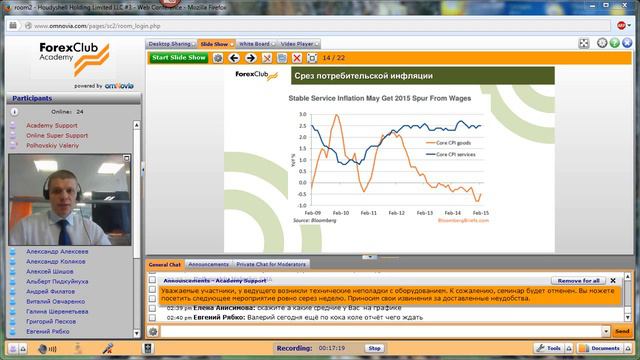The image size is (640, 360).
Task: Click the raise-hand figure icon in bottom bar
Action: click(78, 348)
